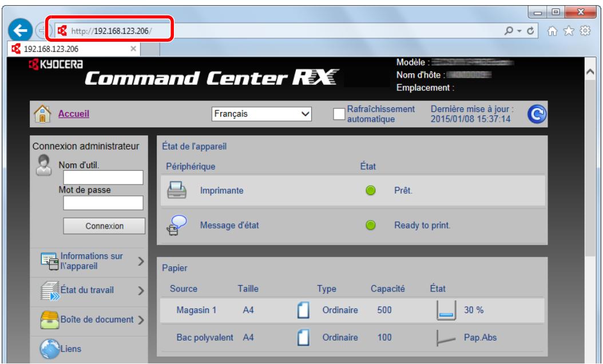Click the blue refresh page button
603x364 pixels.
(537, 114)
